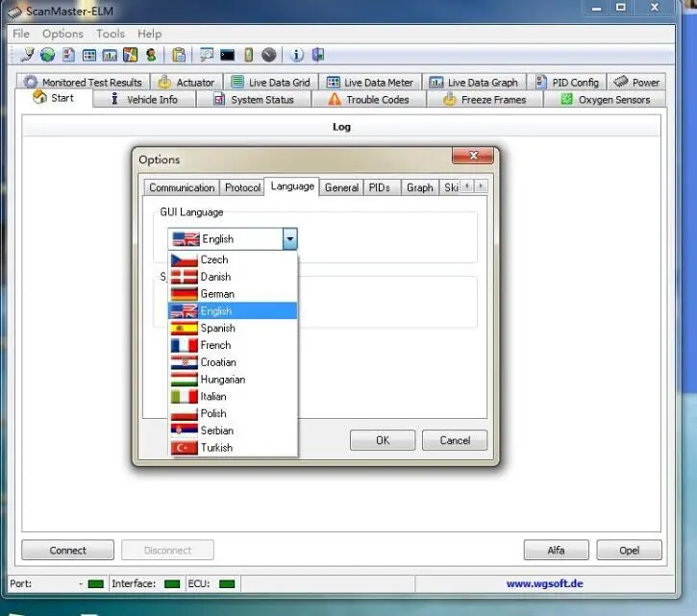Click the green globe toolbar icon
The image size is (697, 616).
point(47,55)
